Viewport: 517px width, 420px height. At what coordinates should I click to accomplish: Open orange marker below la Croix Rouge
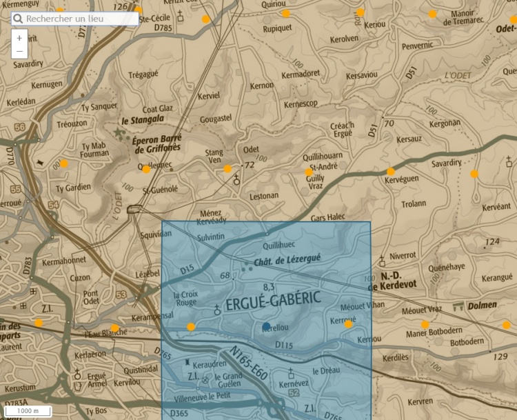coord(191,327)
